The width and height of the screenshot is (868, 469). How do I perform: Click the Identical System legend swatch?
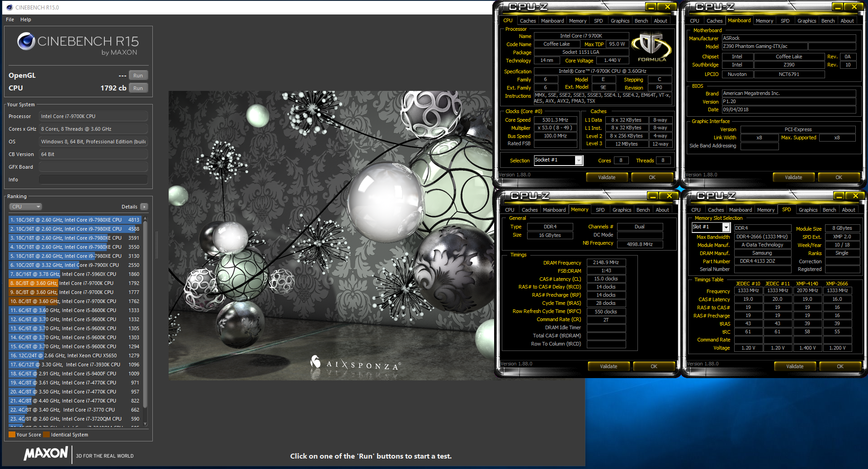click(46, 435)
